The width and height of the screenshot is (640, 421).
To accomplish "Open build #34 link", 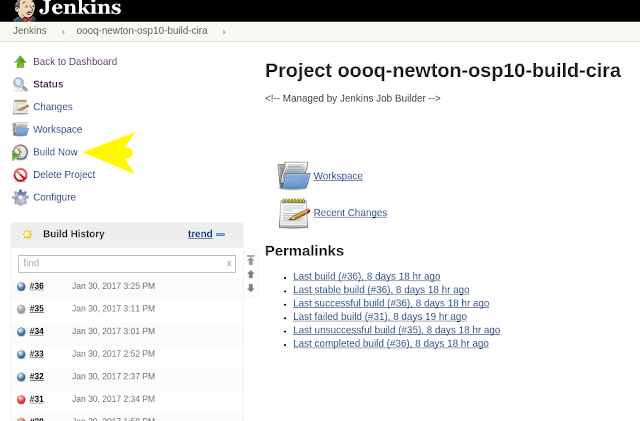I will pyautogui.click(x=37, y=331).
